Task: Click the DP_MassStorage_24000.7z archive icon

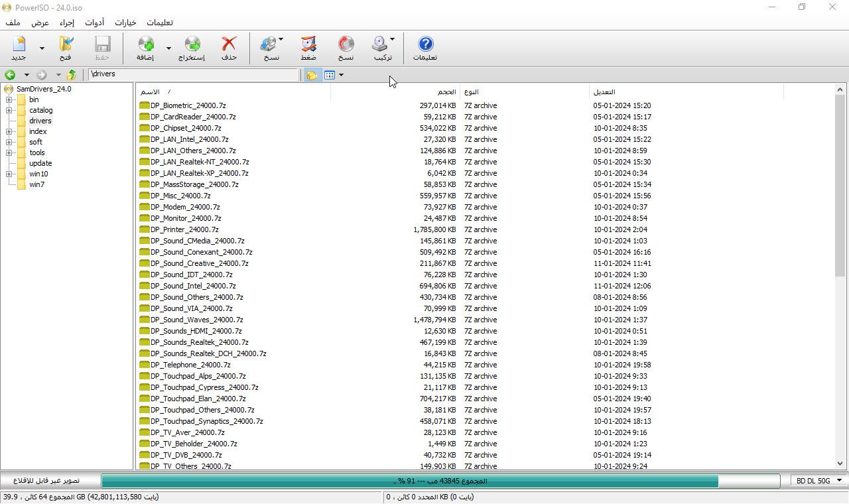Action: 145,184
